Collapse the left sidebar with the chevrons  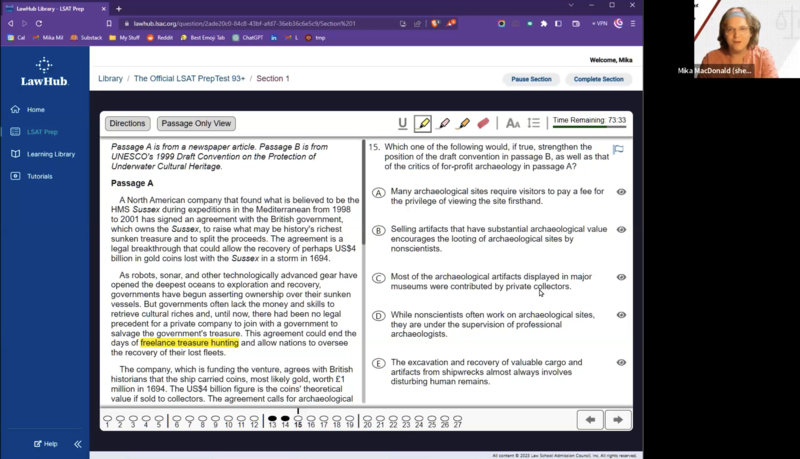77,444
